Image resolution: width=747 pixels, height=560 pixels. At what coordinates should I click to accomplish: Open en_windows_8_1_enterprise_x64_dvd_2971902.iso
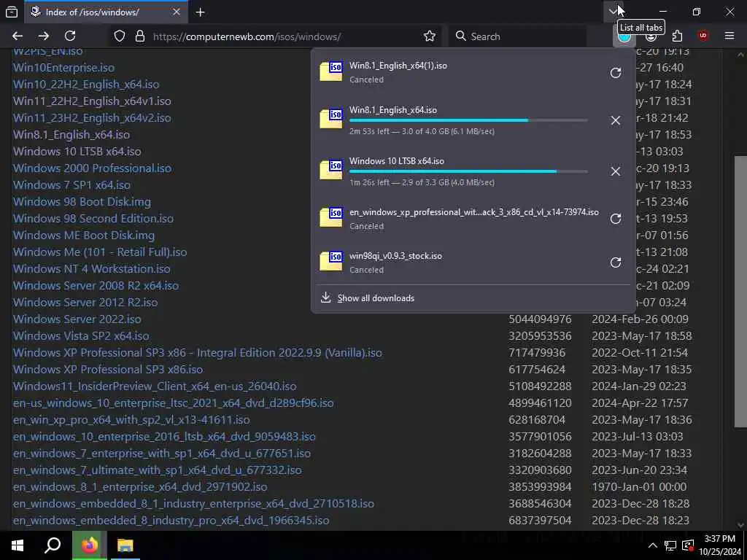(x=140, y=486)
